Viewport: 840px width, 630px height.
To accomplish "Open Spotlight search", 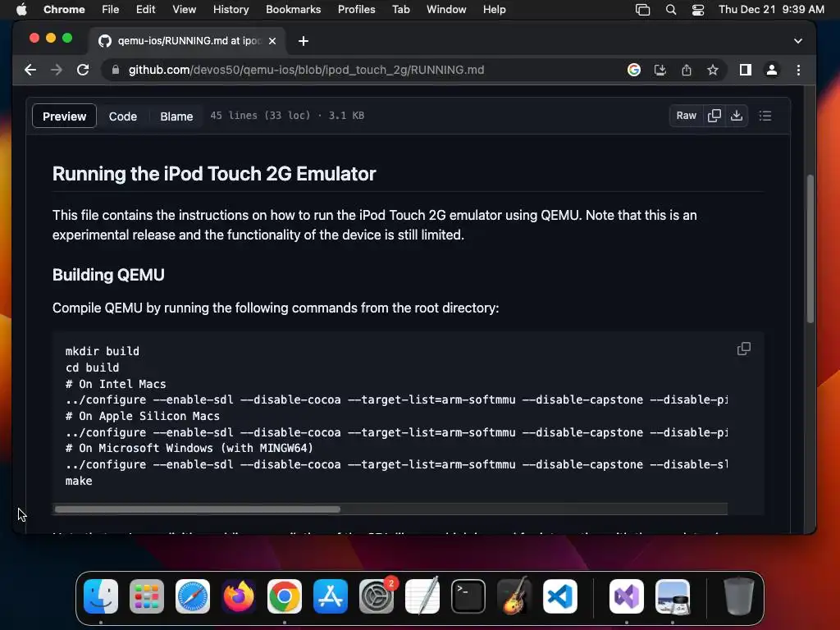I will [671, 10].
